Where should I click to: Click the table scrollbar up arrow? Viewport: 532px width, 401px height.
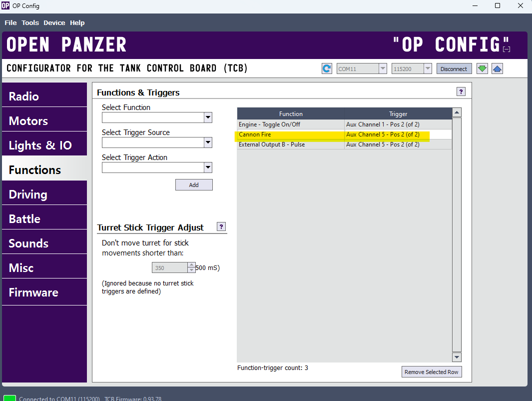[x=457, y=112]
